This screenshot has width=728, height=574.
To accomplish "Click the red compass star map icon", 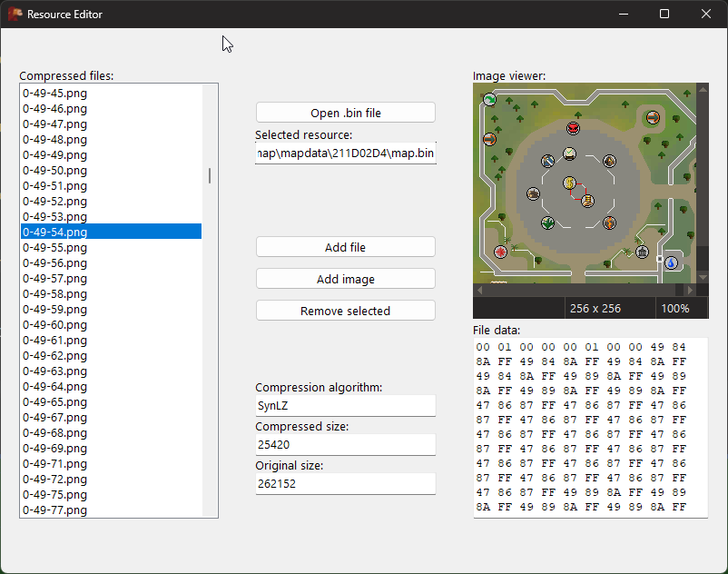I will 500,252.
